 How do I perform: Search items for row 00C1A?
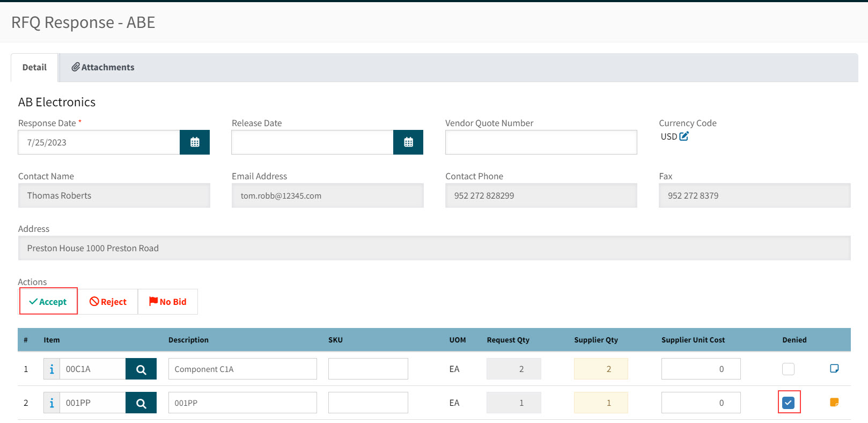[x=141, y=369]
